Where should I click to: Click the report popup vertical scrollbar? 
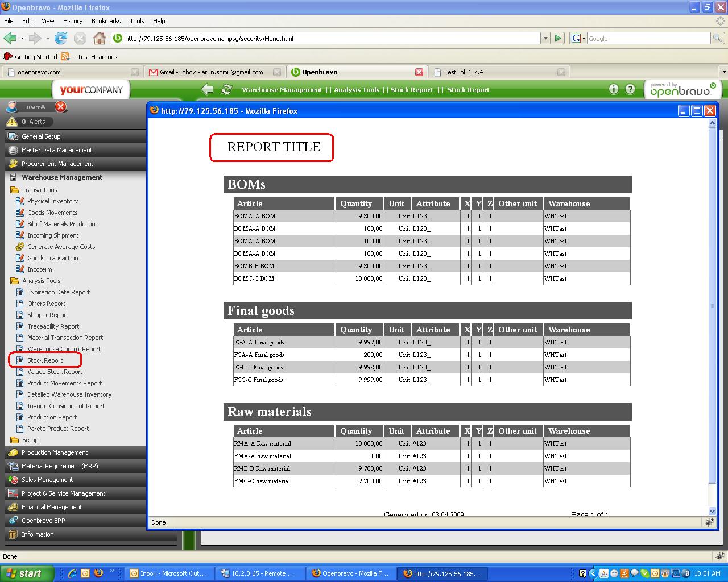tap(712, 307)
